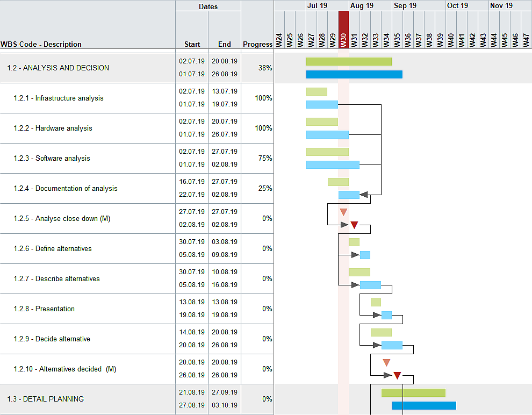Select the orange planned triangle for Alternatives decided
Screen dimensions: 532x415
(x=386, y=362)
